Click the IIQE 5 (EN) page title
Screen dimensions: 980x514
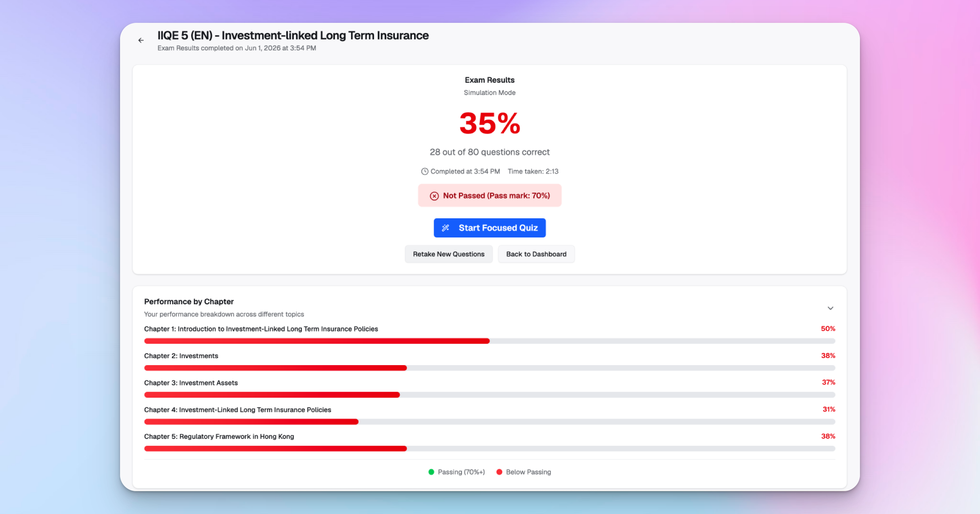(293, 35)
